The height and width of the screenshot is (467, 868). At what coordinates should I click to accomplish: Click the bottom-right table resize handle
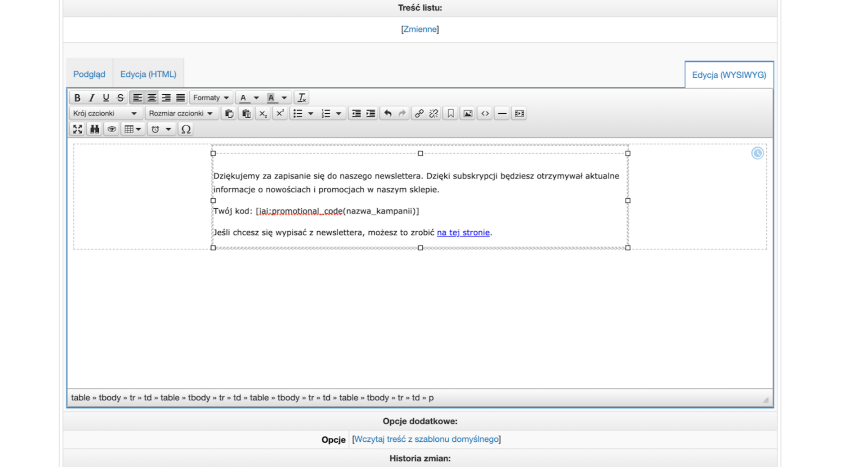click(628, 248)
